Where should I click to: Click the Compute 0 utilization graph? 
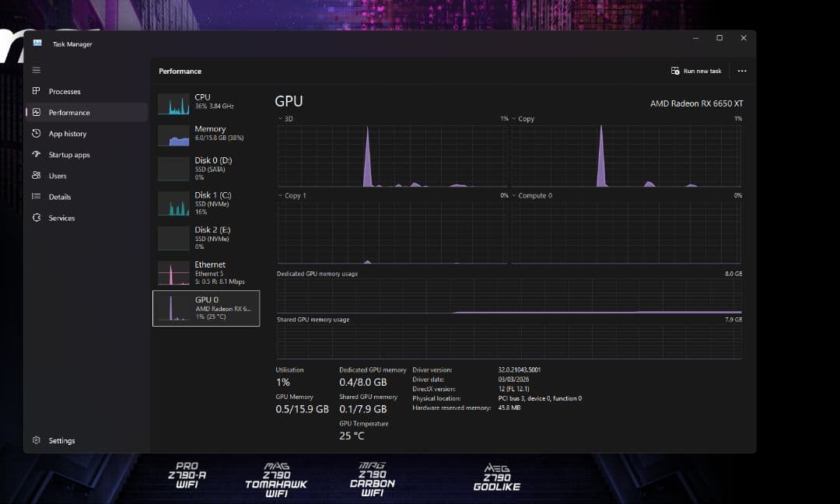click(x=626, y=233)
